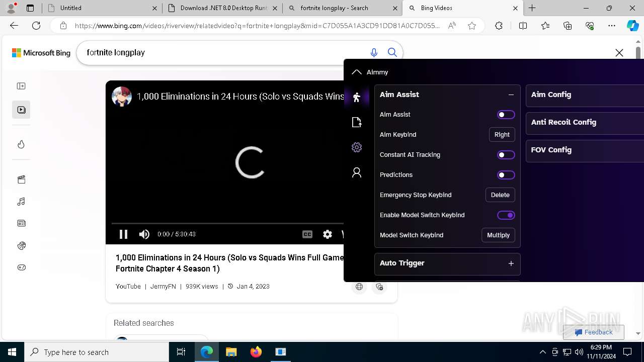This screenshot has height=362, width=644.
Task: Collapse Aim Assist section minus icon
Action: (x=511, y=95)
